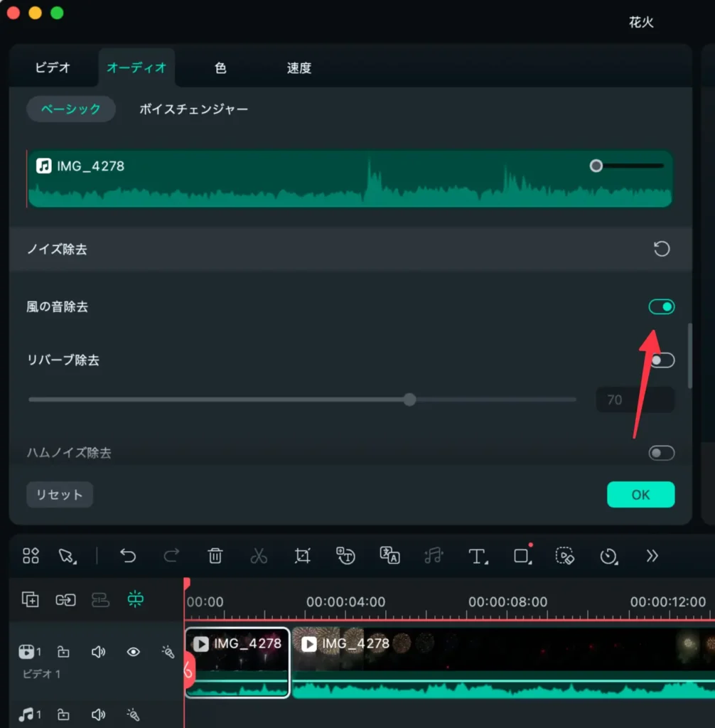715x728 pixels.
Task: Open the ボイスチェンジャー sub-tab
Action: [x=193, y=109]
